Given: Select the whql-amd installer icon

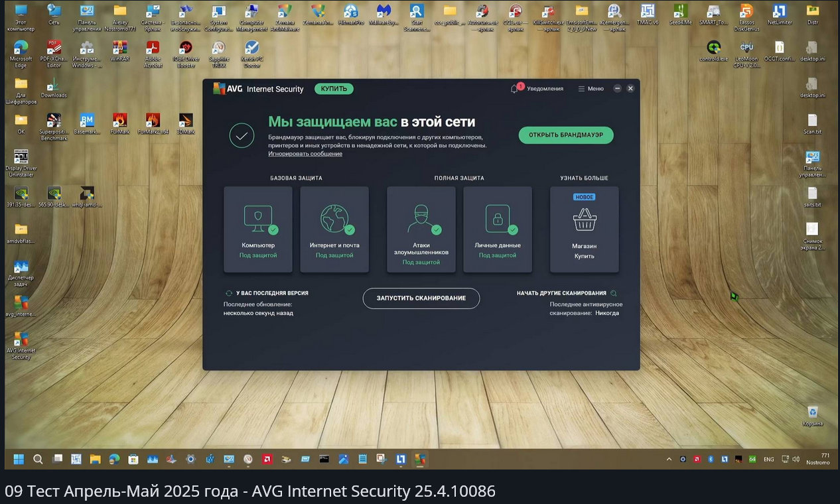Looking at the screenshot, I should (x=87, y=197).
